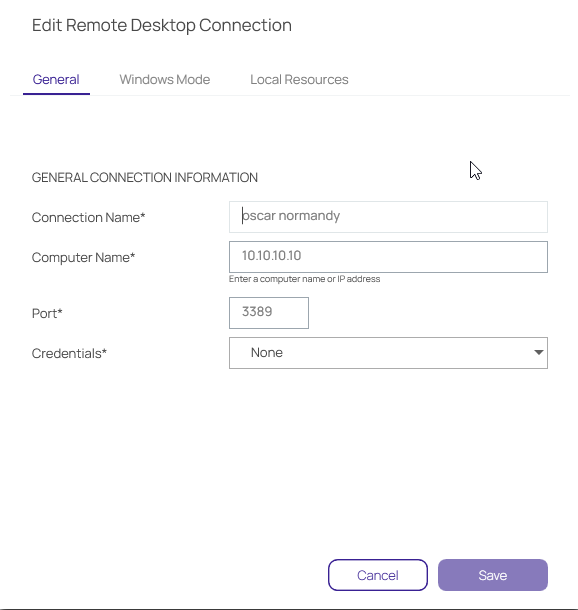Screen dimensions: 578x610
Task: Click the 10.10.10.10 address text
Action: tap(271, 256)
